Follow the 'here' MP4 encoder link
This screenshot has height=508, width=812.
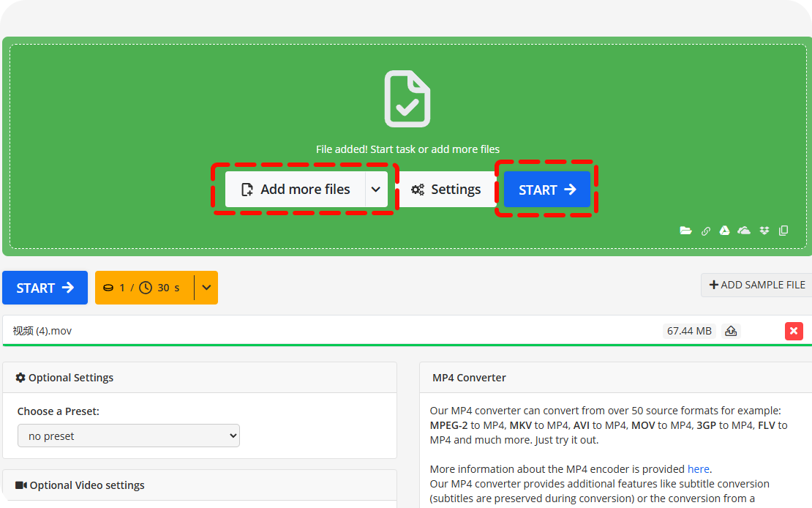point(698,469)
